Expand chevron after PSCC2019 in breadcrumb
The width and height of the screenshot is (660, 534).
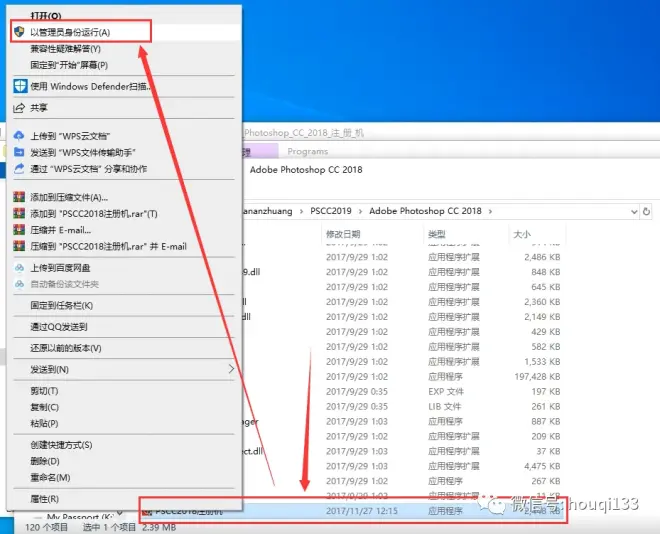[360, 211]
